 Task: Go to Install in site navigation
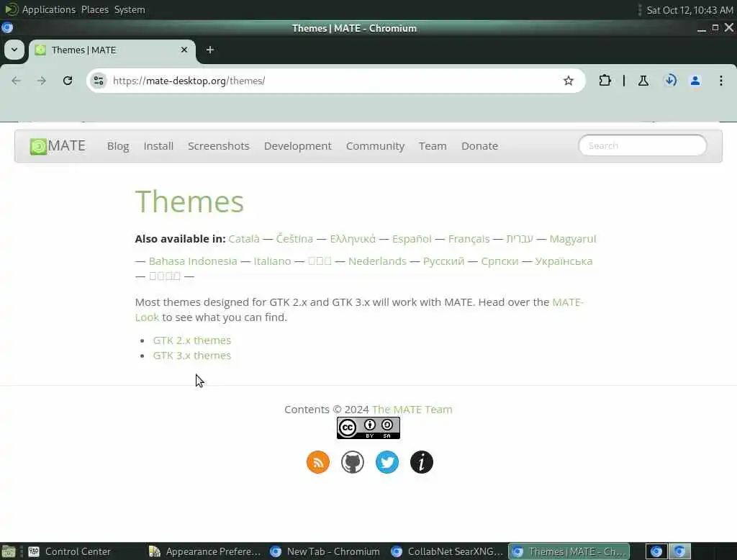pyautogui.click(x=158, y=146)
